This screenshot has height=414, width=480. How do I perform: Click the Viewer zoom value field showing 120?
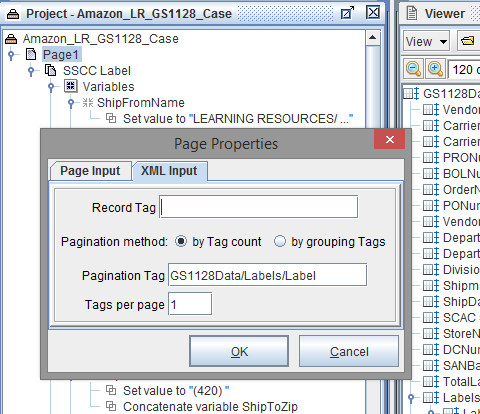click(464, 70)
